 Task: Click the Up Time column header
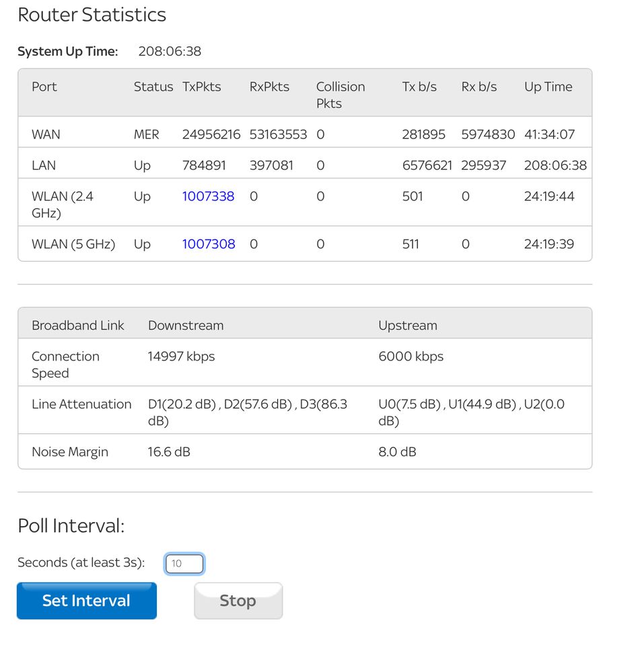coord(548,87)
